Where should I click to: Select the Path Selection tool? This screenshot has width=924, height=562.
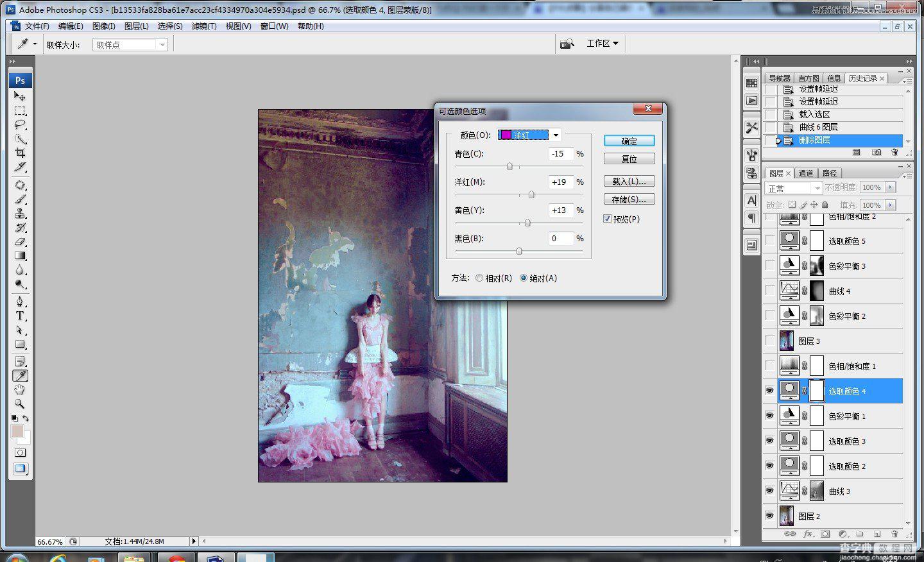[x=20, y=330]
